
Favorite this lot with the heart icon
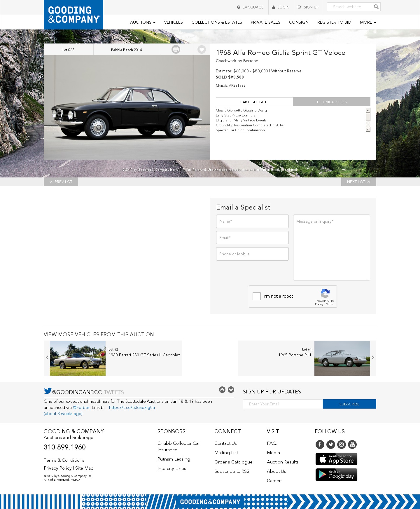(202, 49)
